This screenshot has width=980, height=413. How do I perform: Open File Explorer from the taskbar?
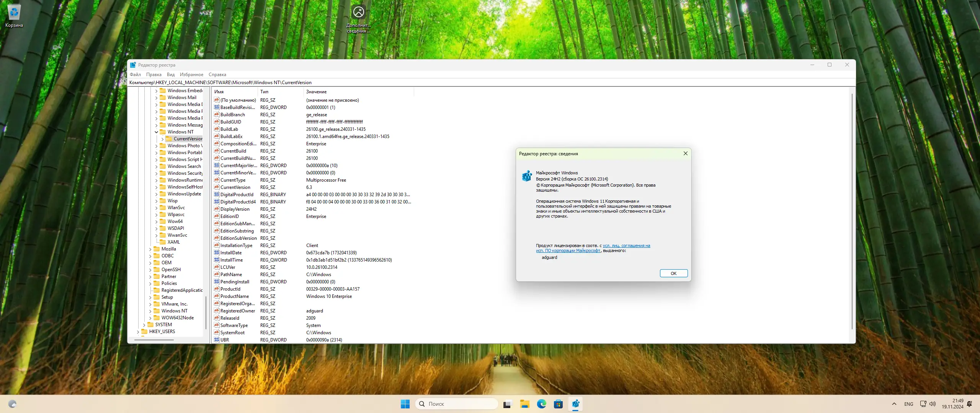pyautogui.click(x=524, y=404)
